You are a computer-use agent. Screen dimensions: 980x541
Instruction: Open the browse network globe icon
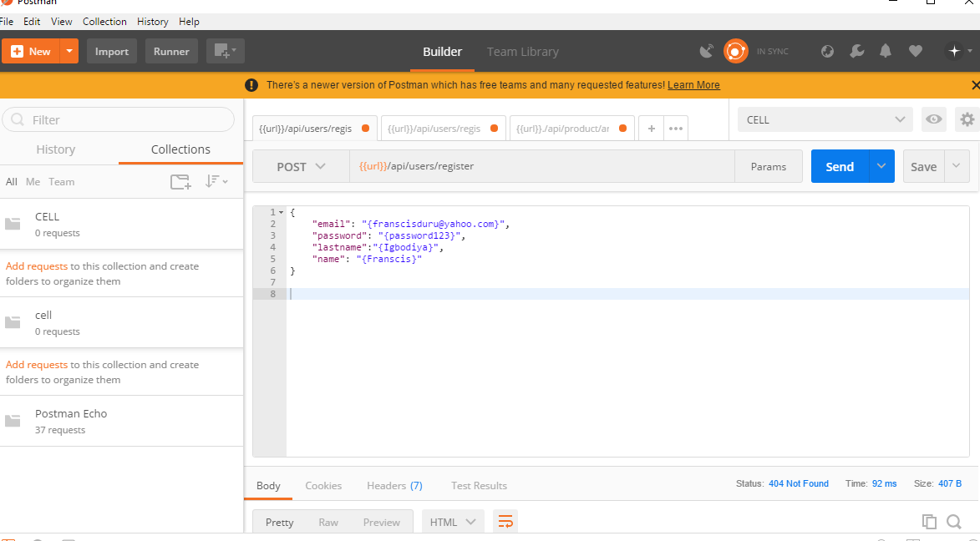tap(827, 51)
